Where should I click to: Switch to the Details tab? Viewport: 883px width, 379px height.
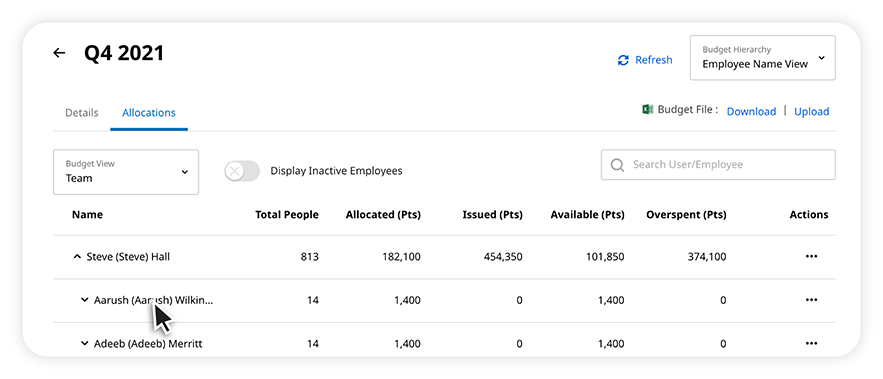(x=82, y=113)
